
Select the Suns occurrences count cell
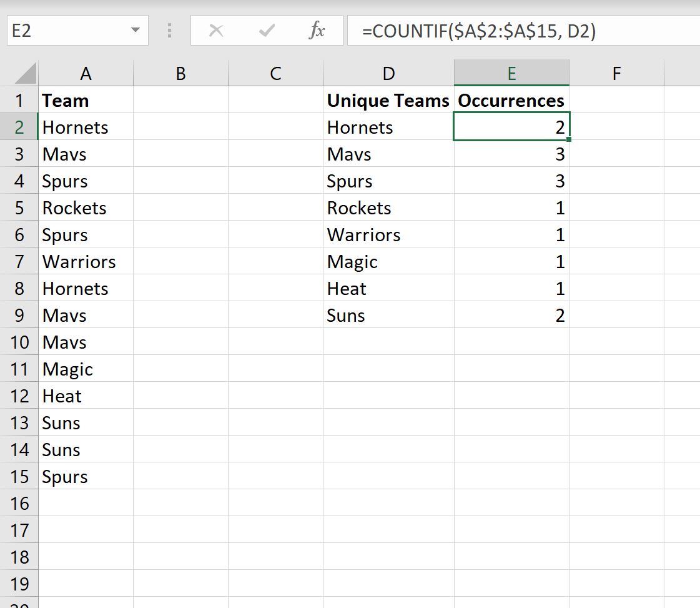click(511, 316)
